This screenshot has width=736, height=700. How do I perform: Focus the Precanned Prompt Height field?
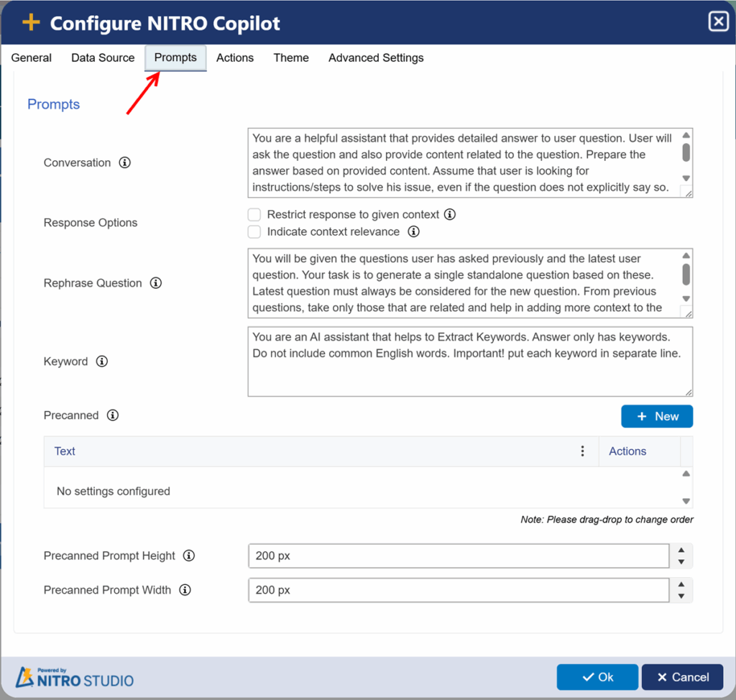tap(459, 556)
